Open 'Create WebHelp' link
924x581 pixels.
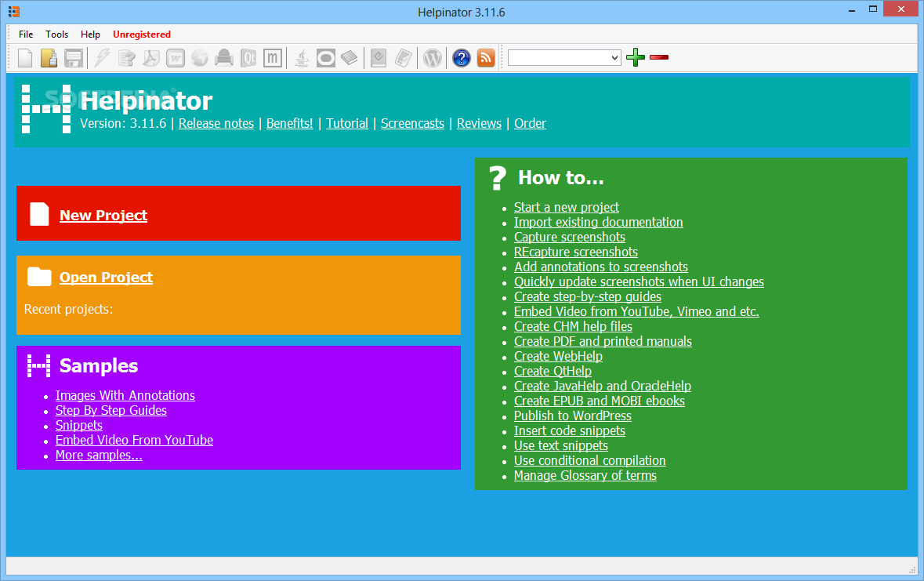tap(558, 356)
